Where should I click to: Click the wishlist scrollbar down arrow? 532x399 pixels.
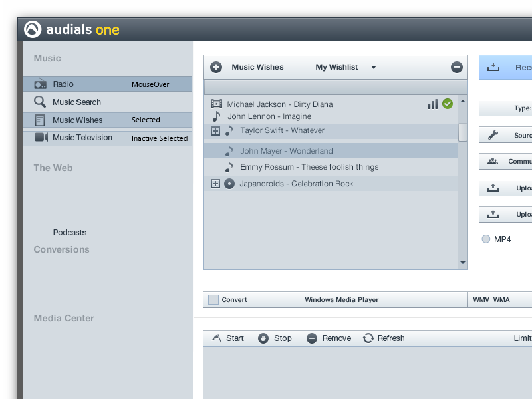(463, 263)
